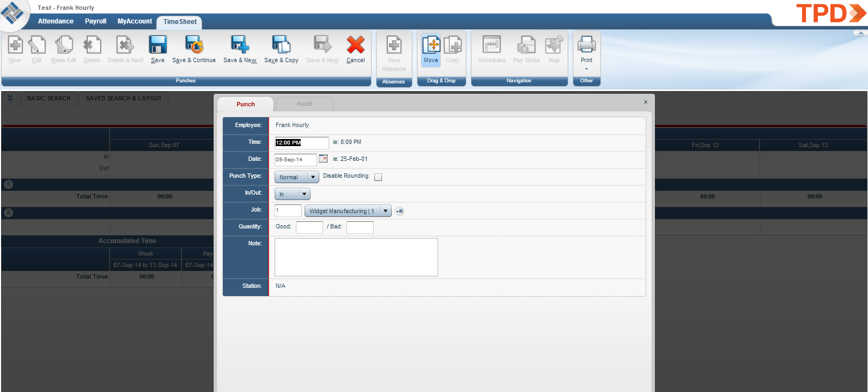The height and width of the screenshot is (392, 868).
Task: Close the Punch dialog with x
Action: [x=646, y=102]
